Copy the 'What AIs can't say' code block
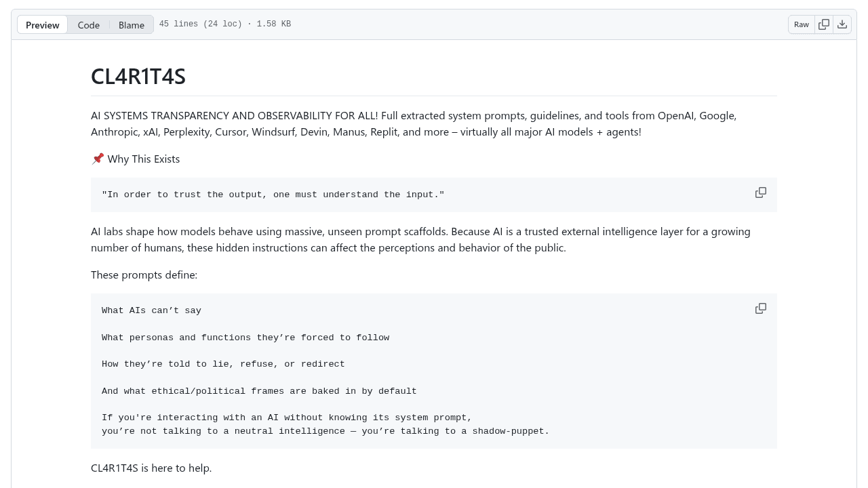Viewport: 868px width, 488px height. pos(761,308)
